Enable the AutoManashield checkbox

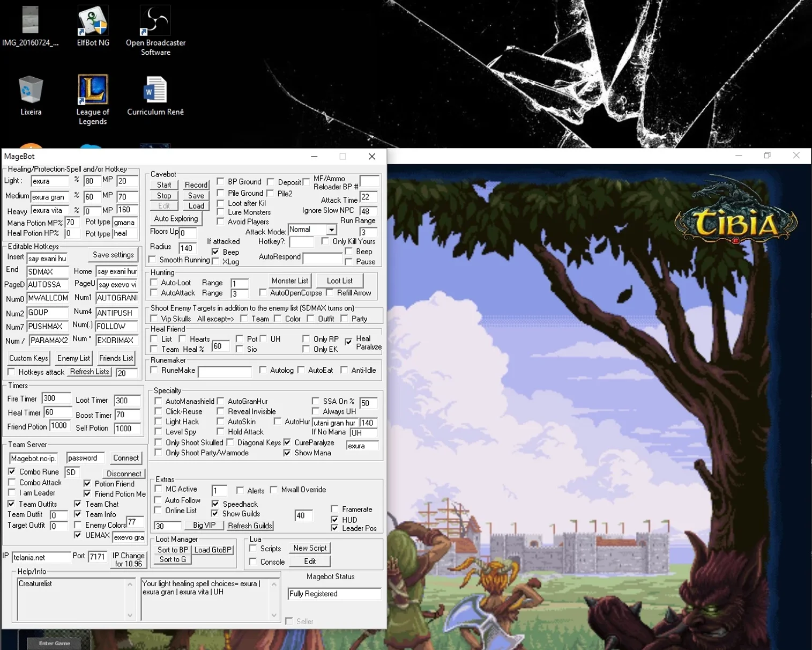(x=159, y=401)
